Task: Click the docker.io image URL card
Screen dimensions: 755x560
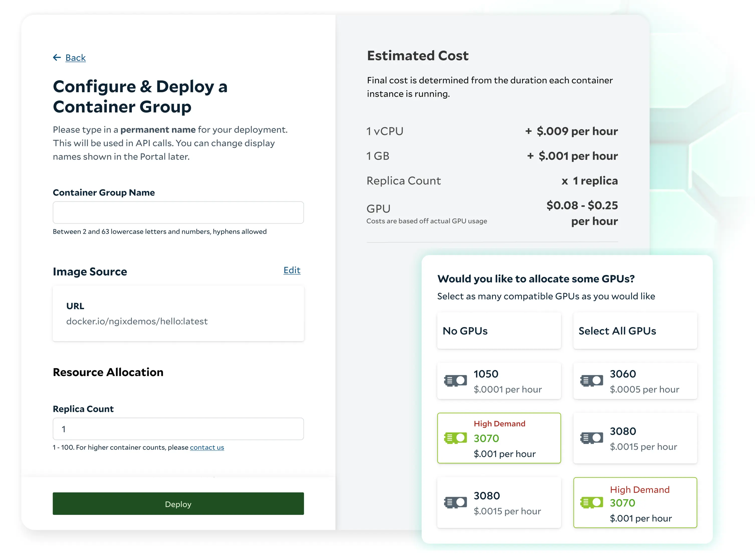Action: pyautogui.click(x=178, y=313)
